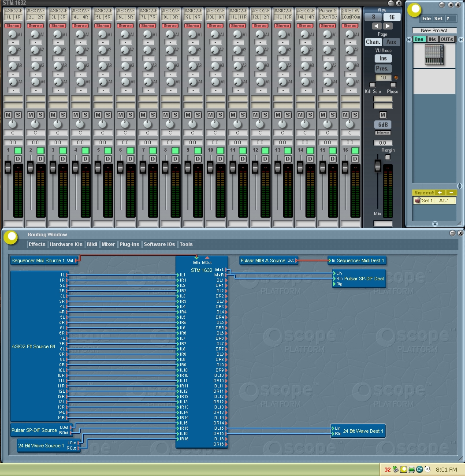Show 16 channels in mixer view
The width and height of the screenshot is (465, 476).
[x=392, y=17]
